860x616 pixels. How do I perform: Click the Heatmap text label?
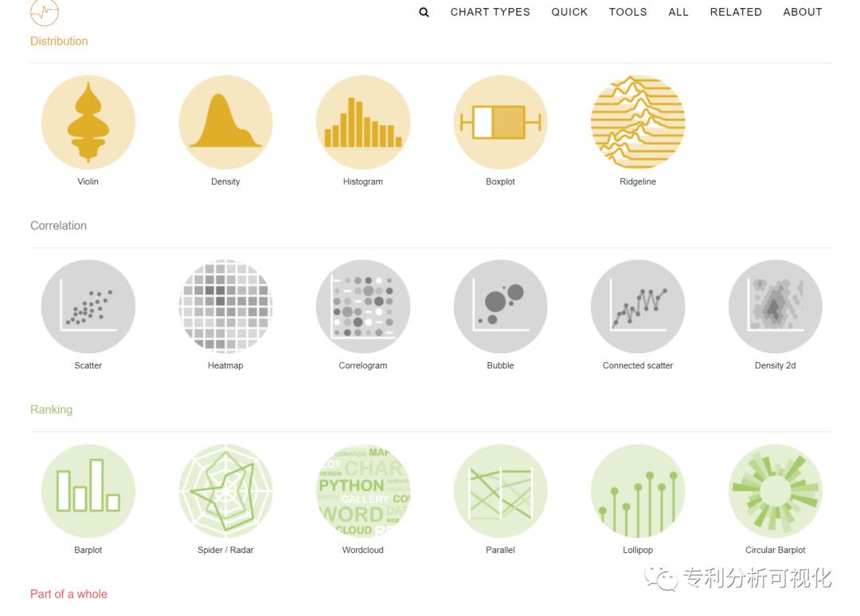pyautogui.click(x=225, y=365)
